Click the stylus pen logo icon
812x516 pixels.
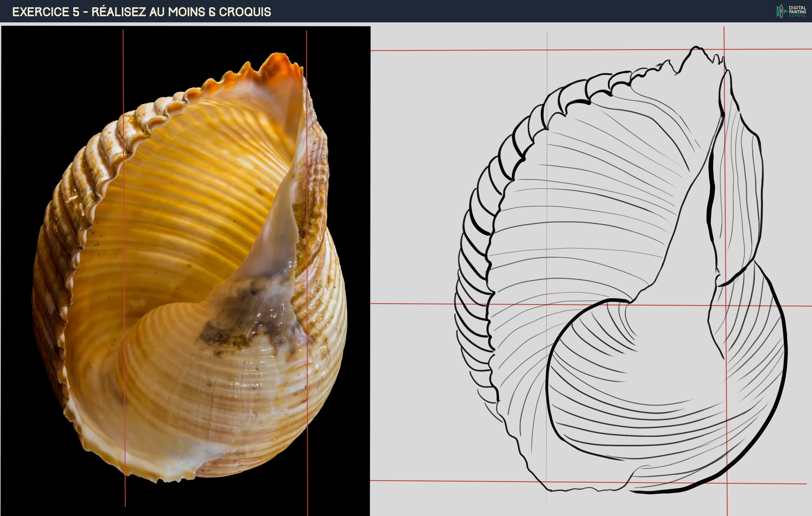pos(781,11)
